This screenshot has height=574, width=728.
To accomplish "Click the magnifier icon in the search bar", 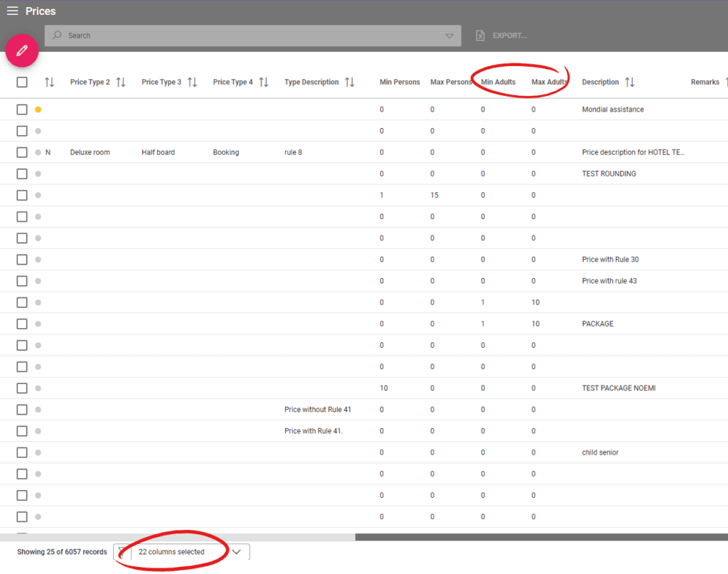I will pos(58,35).
